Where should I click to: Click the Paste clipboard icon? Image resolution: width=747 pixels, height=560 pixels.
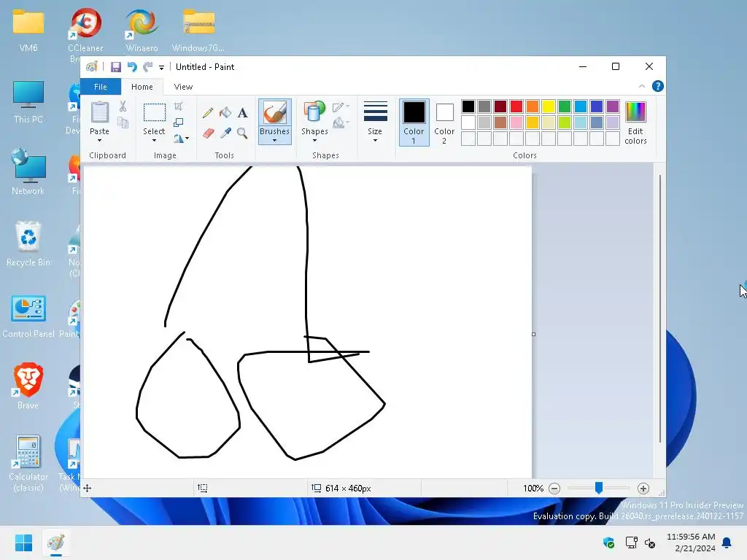click(99, 112)
